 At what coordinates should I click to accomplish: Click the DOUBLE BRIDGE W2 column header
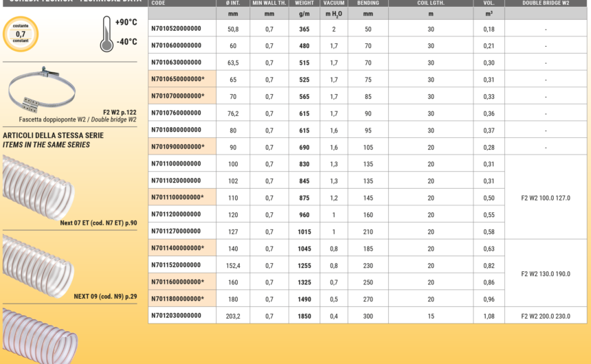[546, 3]
